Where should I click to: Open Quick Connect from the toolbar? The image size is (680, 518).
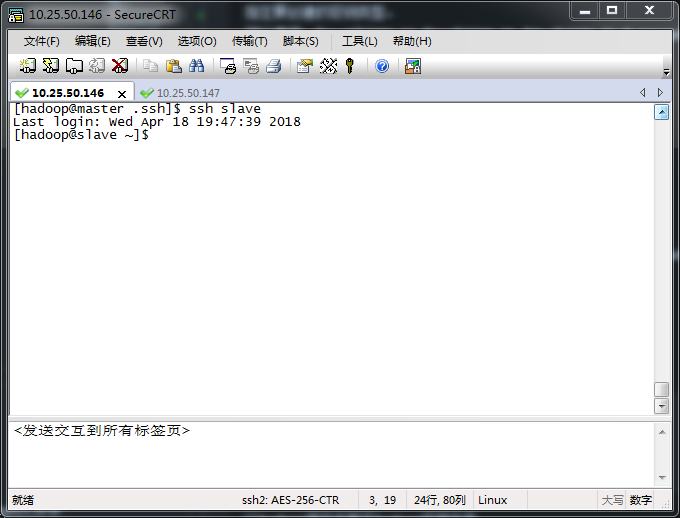point(50,66)
